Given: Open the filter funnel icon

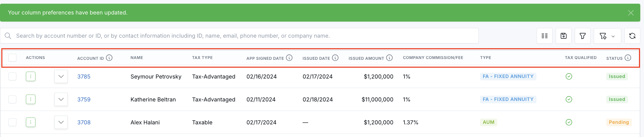Looking at the screenshot, I should [582, 36].
